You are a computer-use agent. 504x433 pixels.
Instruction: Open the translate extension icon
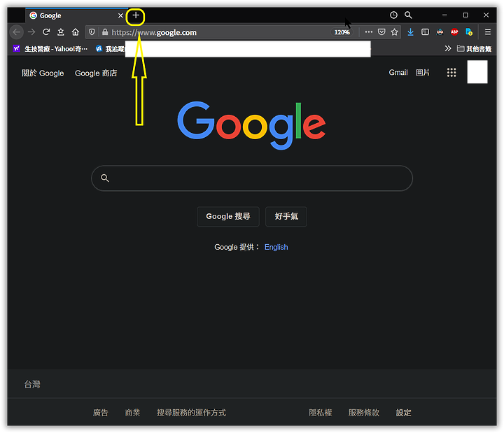pos(469,32)
